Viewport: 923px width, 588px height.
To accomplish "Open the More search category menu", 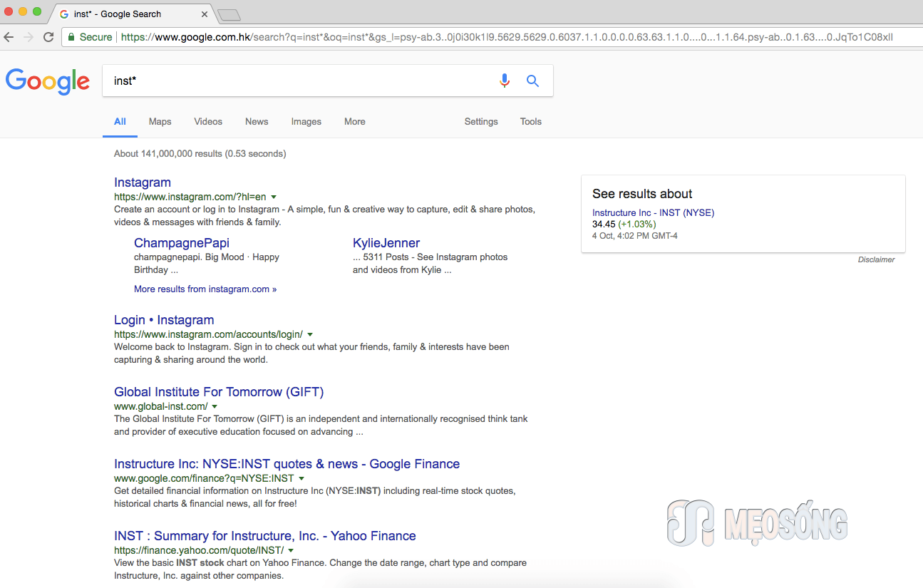I will 354,122.
